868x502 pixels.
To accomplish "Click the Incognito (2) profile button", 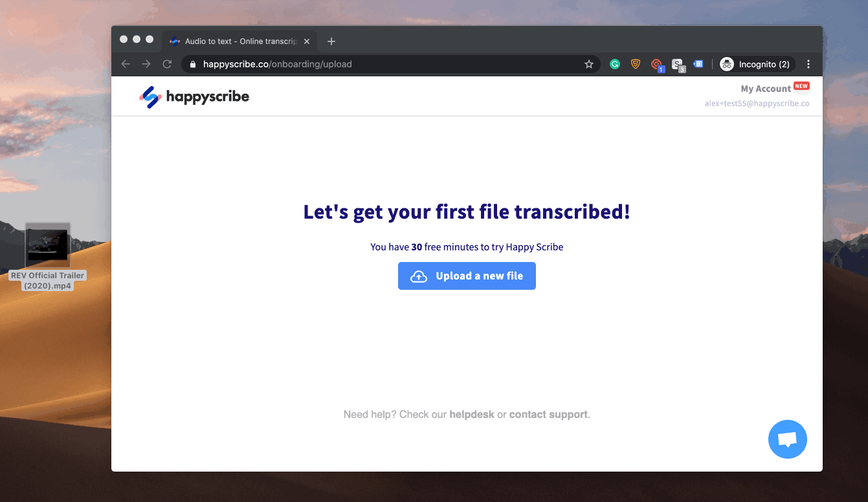I will pos(757,64).
